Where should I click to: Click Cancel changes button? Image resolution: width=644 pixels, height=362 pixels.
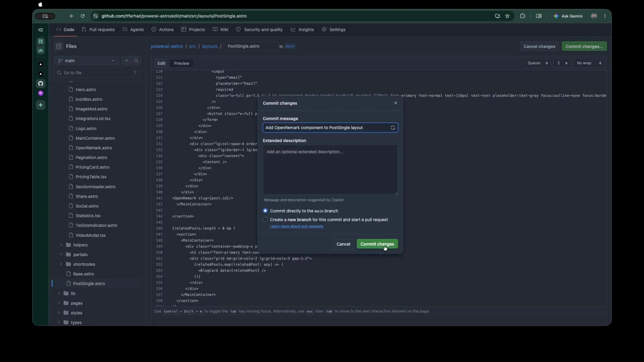(x=539, y=46)
